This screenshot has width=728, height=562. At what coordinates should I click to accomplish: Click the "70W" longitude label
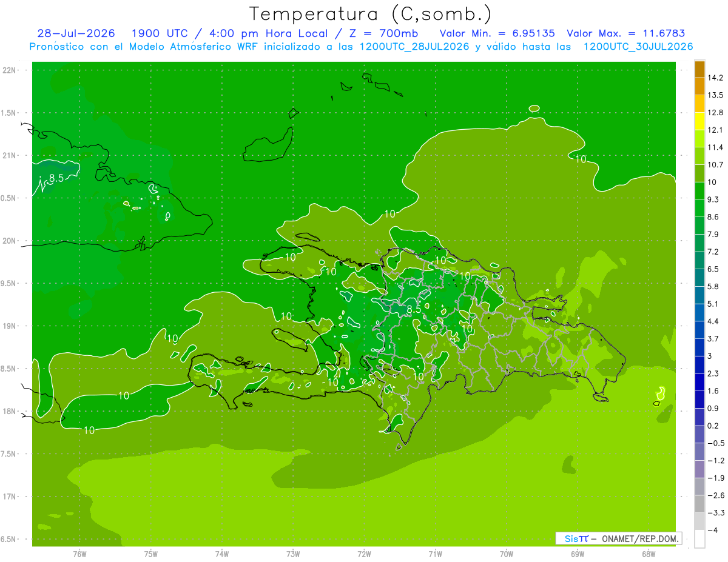click(507, 555)
